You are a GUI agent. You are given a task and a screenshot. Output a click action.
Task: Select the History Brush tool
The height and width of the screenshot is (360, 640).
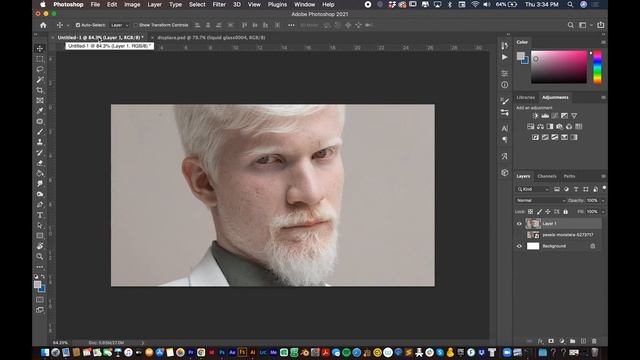coord(40,153)
